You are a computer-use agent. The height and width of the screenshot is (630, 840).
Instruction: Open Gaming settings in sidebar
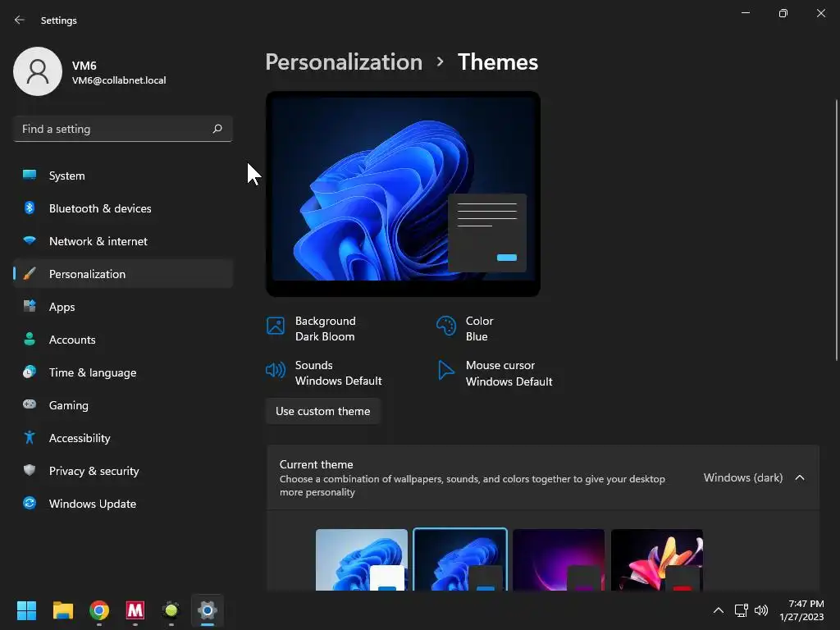tap(123, 404)
